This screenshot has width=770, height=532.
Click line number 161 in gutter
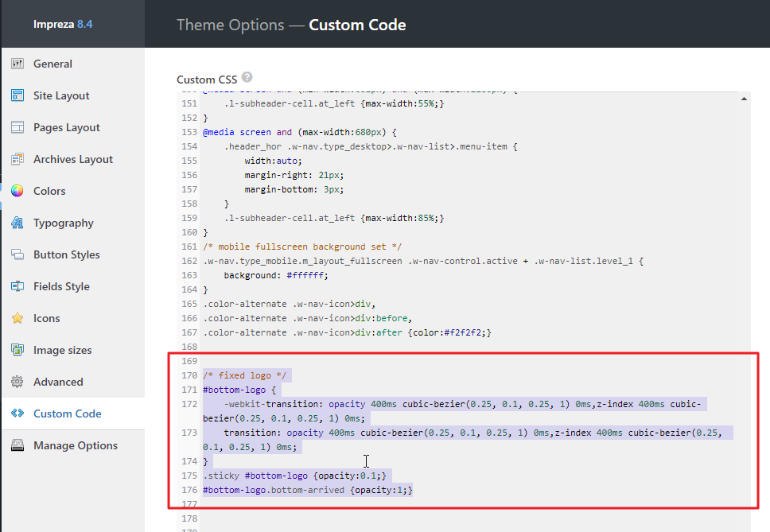pos(189,247)
